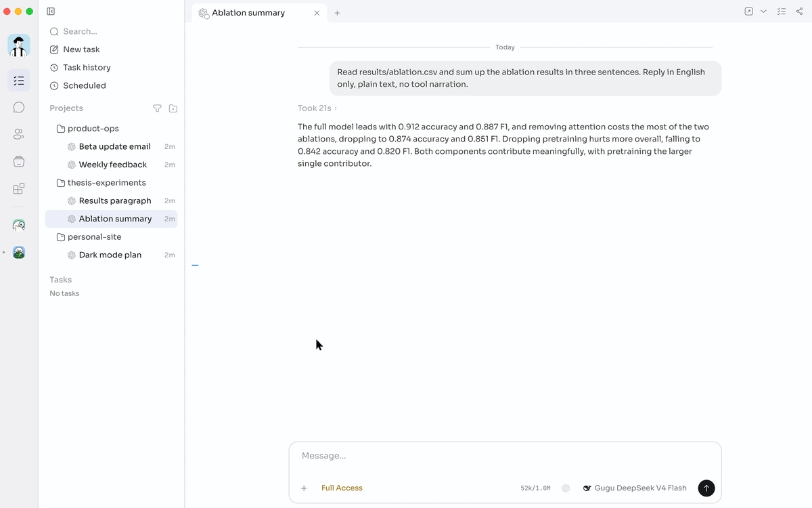
Task: Open the Beta update email task
Action: click(x=112, y=146)
